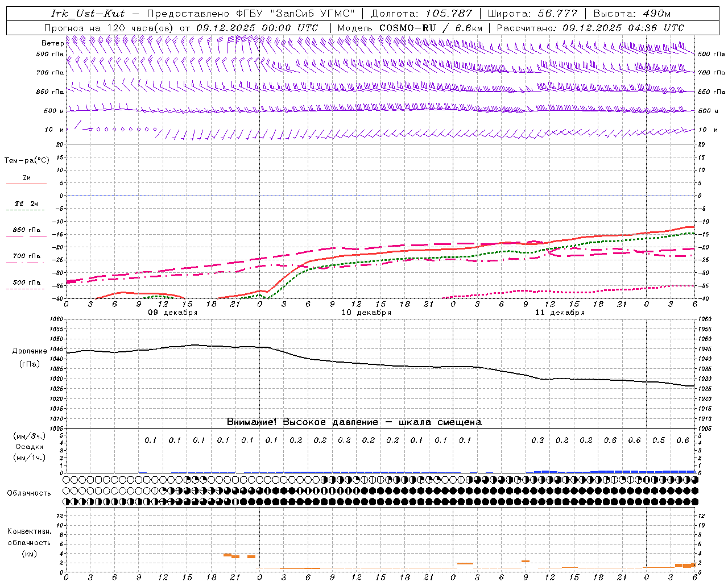Click the Конвективн. convective cloud label
728x582 pixels.
[29, 531]
